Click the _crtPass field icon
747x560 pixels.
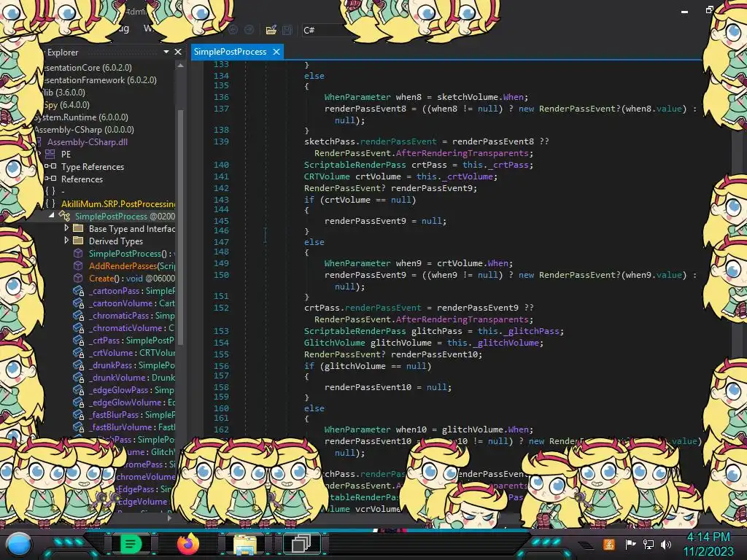point(79,341)
